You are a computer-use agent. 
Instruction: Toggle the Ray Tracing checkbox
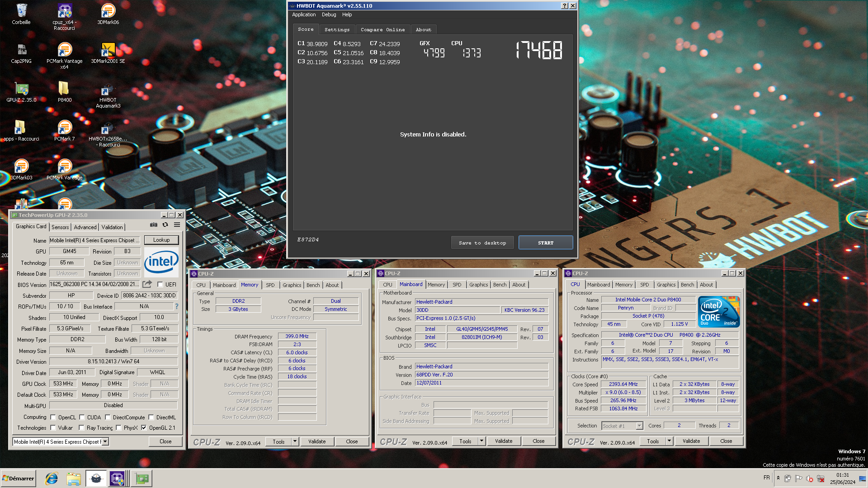coord(81,427)
